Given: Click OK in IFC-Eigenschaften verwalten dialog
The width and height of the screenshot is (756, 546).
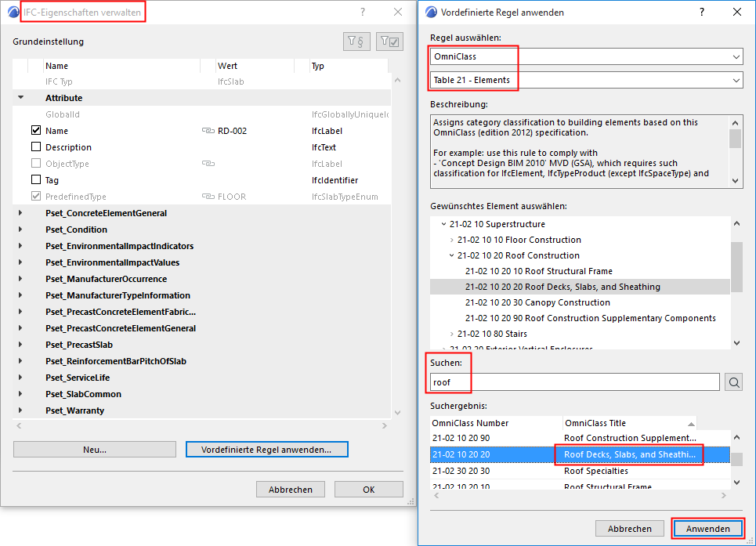Looking at the screenshot, I should 369,490.
